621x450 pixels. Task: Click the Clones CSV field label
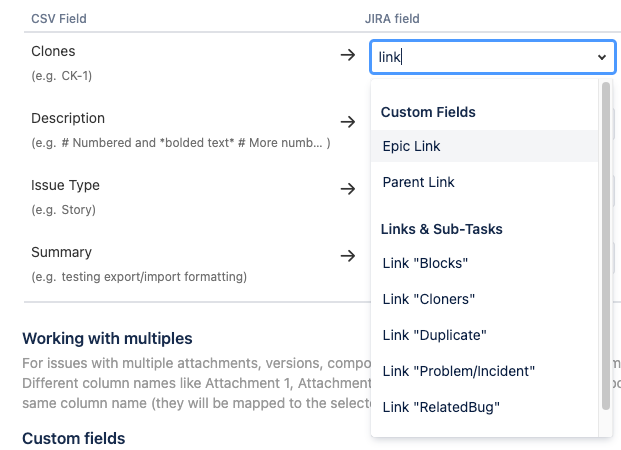53,51
